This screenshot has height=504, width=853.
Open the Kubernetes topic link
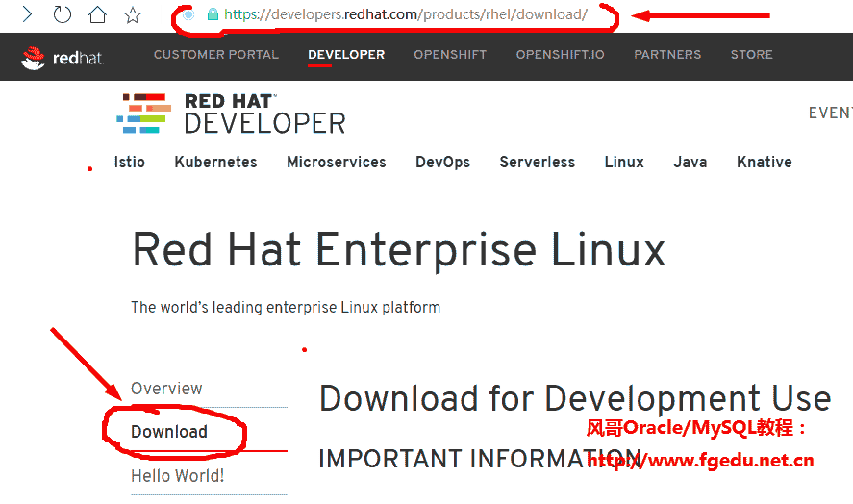(216, 163)
